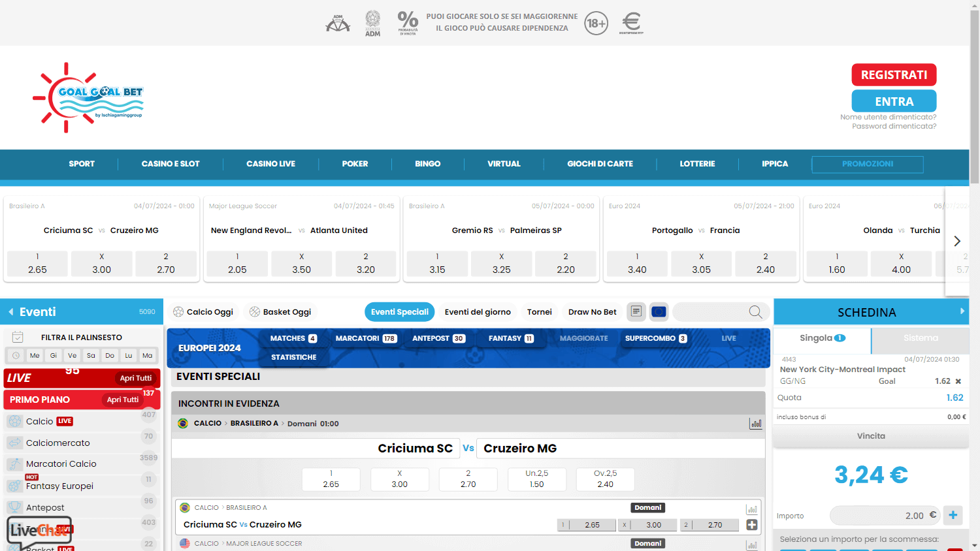Expand Fantasy Europei category
980x551 pixels.
coord(83,486)
